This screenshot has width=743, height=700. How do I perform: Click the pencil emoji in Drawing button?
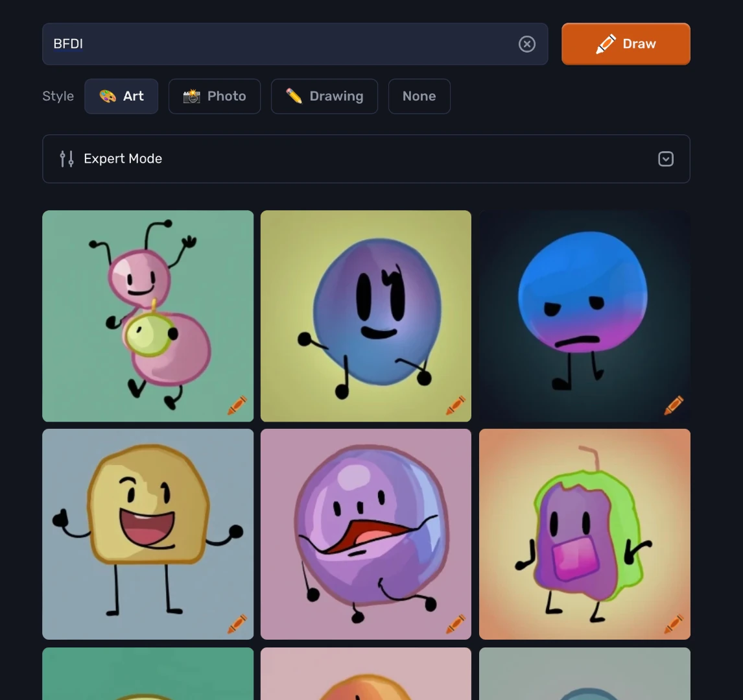point(294,96)
